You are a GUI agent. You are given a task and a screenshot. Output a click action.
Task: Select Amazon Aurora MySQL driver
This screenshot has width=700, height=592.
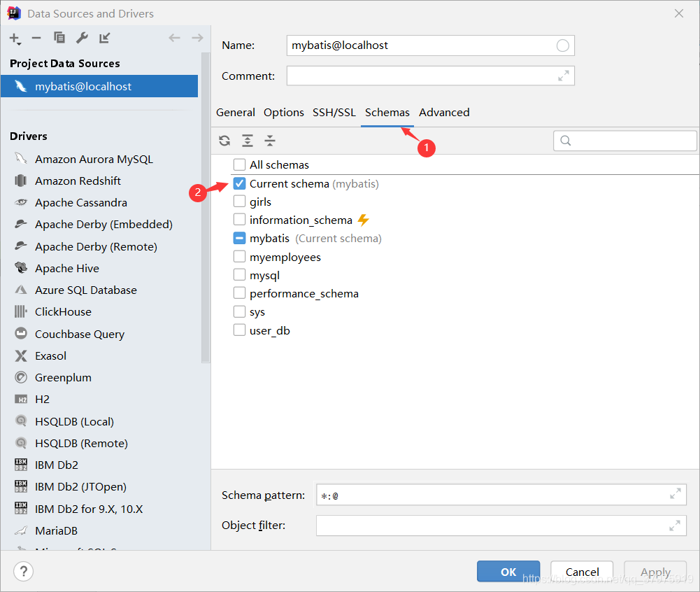(x=94, y=159)
